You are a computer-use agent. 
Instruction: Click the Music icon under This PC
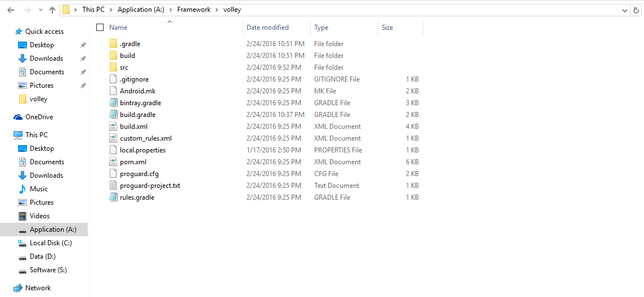tap(23, 189)
